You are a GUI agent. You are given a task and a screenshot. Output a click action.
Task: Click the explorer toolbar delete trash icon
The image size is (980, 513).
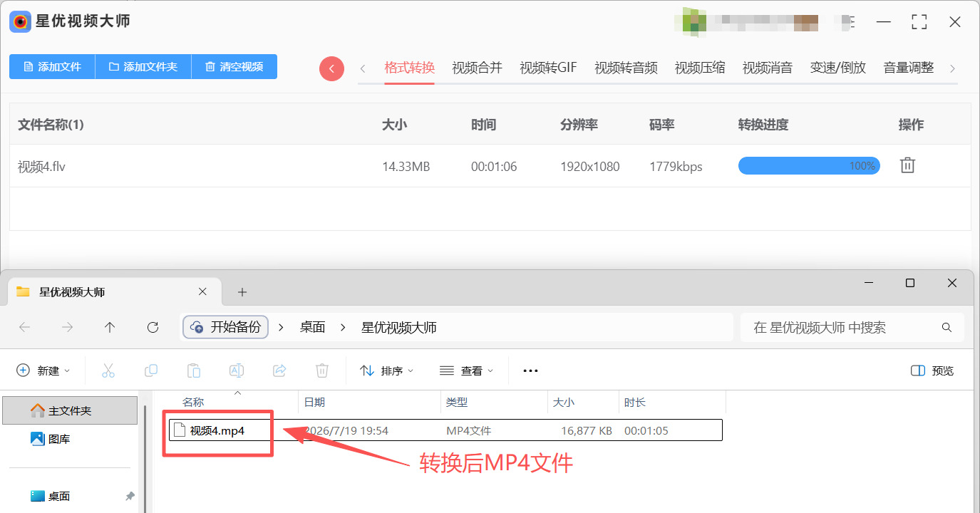coord(322,370)
